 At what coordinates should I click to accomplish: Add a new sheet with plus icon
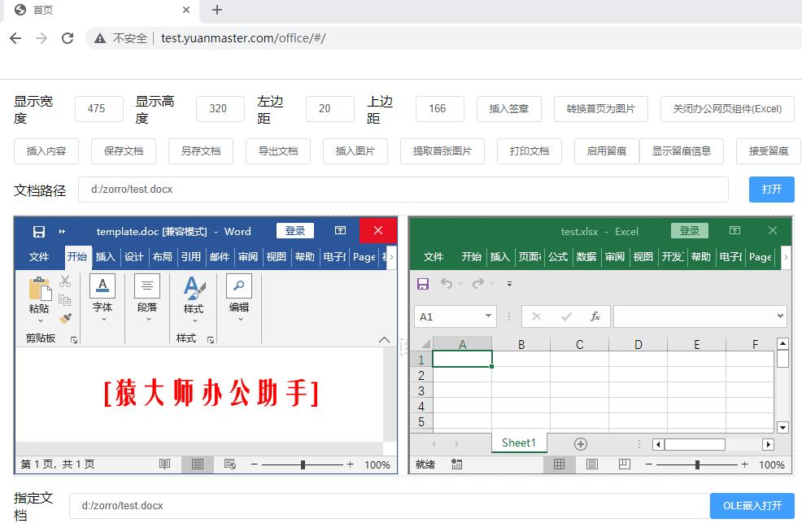pyautogui.click(x=581, y=444)
